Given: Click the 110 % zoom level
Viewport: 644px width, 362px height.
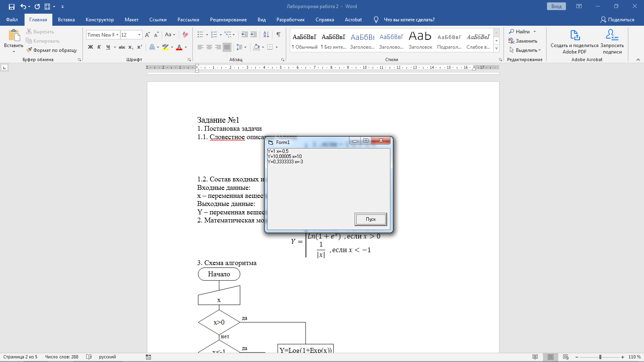Looking at the screenshot, I should (634, 357).
